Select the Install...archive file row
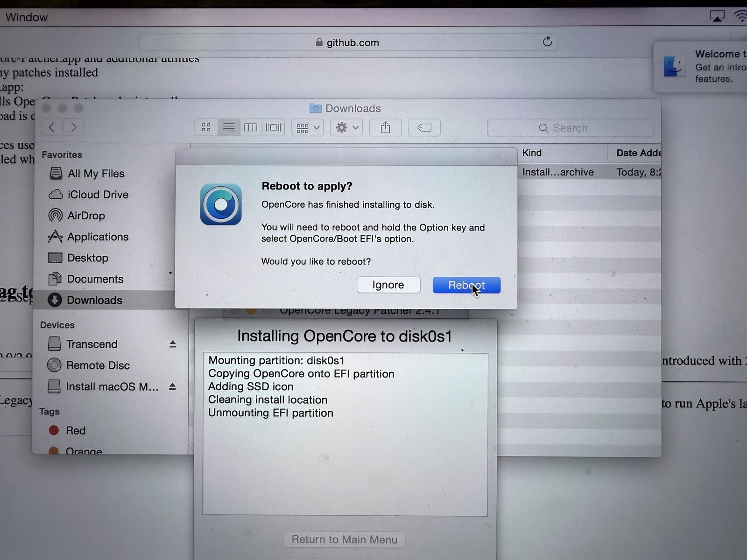The height and width of the screenshot is (560, 747). (589, 172)
